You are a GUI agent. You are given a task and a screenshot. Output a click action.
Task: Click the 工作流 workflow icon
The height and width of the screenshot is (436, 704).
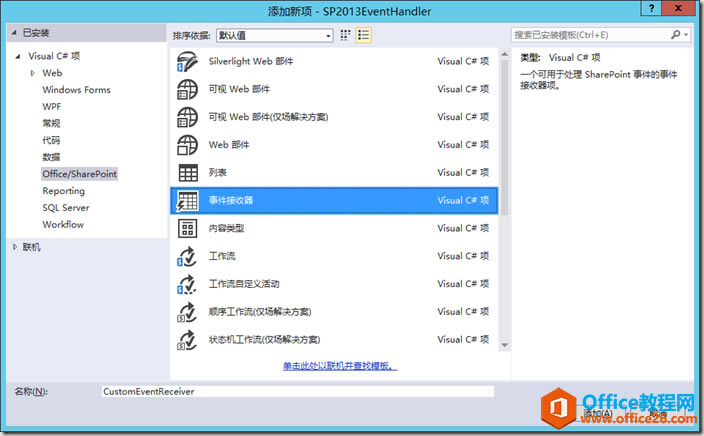click(187, 256)
